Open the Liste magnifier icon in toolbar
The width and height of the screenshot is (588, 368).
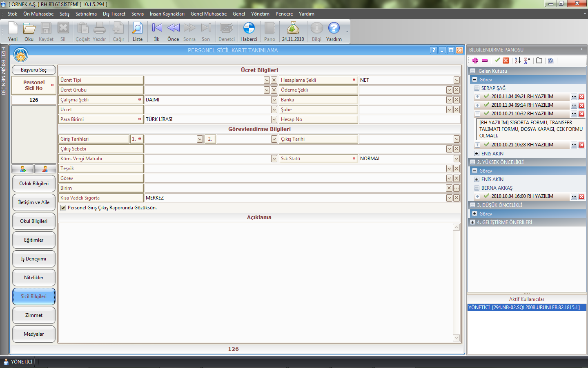[138, 29]
